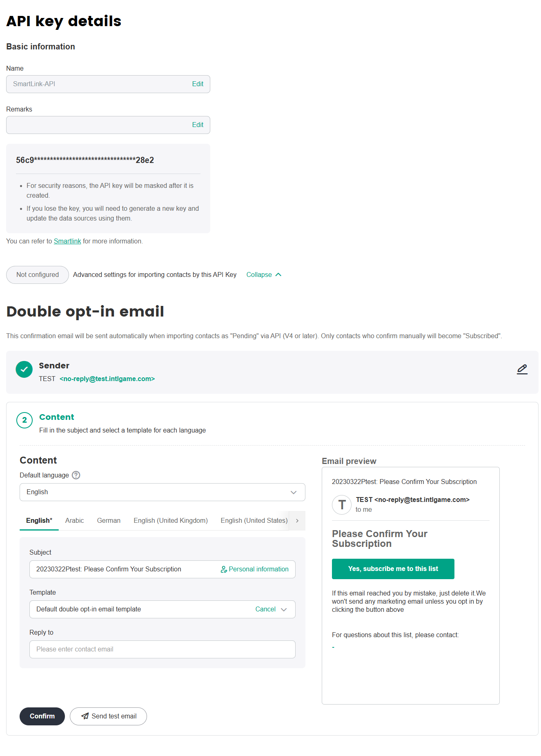Click the Reply to email input

point(162,649)
